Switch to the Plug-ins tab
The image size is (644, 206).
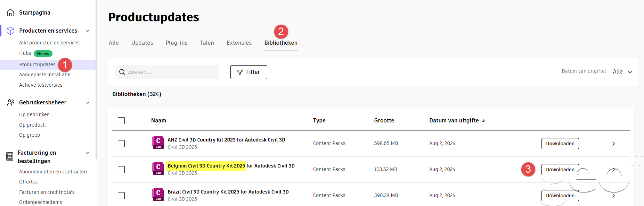click(177, 43)
